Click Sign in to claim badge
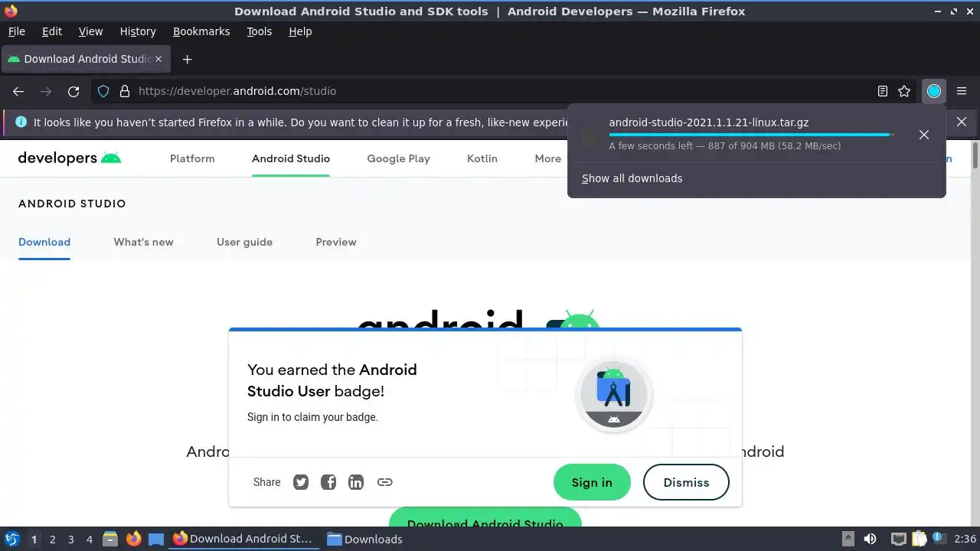Screen dimensions: 980x551 click(592, 482)
